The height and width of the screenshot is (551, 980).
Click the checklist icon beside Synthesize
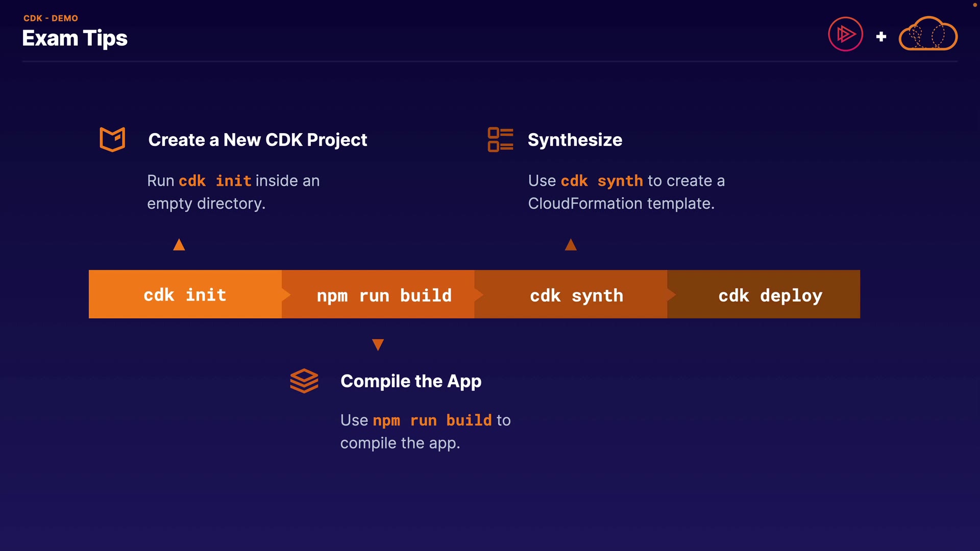(x=500, y=140)
